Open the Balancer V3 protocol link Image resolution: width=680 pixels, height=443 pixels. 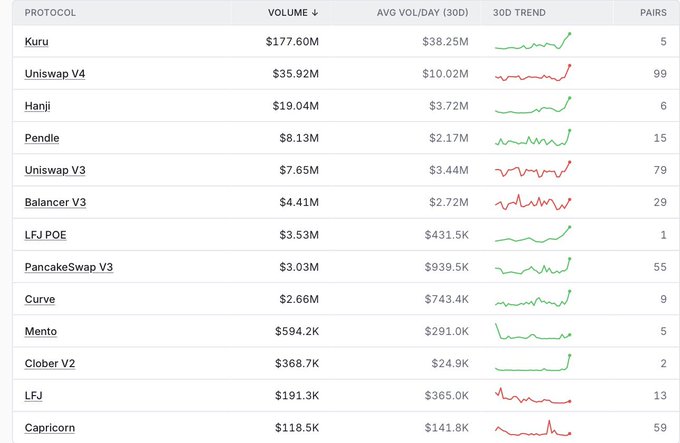click(x=55, y=202)
